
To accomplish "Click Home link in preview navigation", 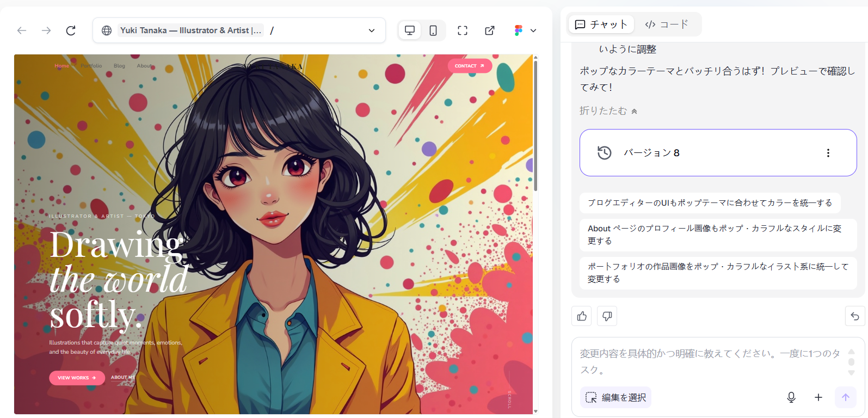I will click(x=61, y=66).
